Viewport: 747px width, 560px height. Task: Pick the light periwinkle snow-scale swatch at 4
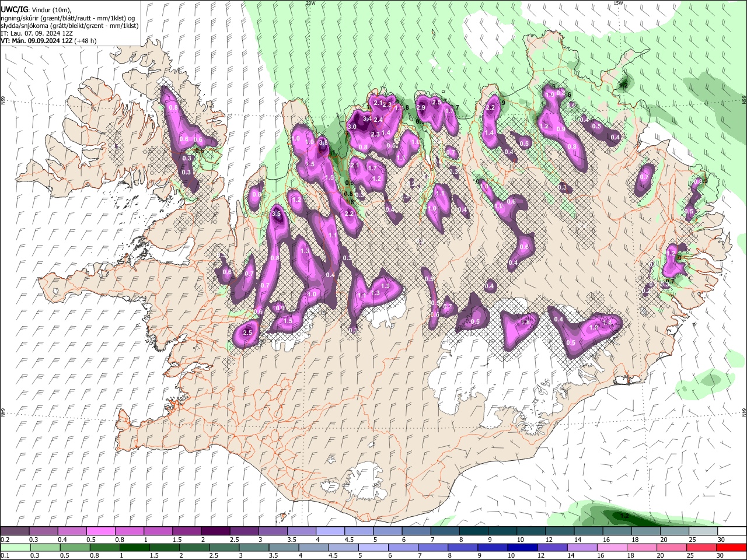(x=329, y=531)
